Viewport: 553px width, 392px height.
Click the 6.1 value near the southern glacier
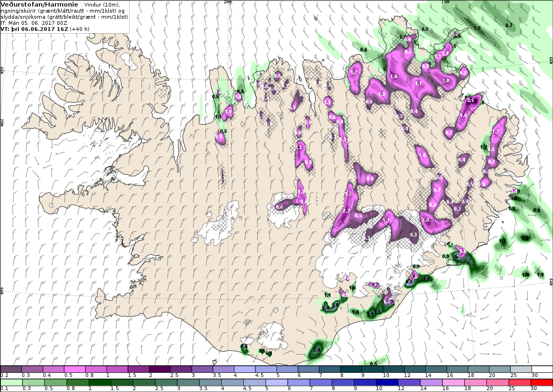click(x=269, y=353)
